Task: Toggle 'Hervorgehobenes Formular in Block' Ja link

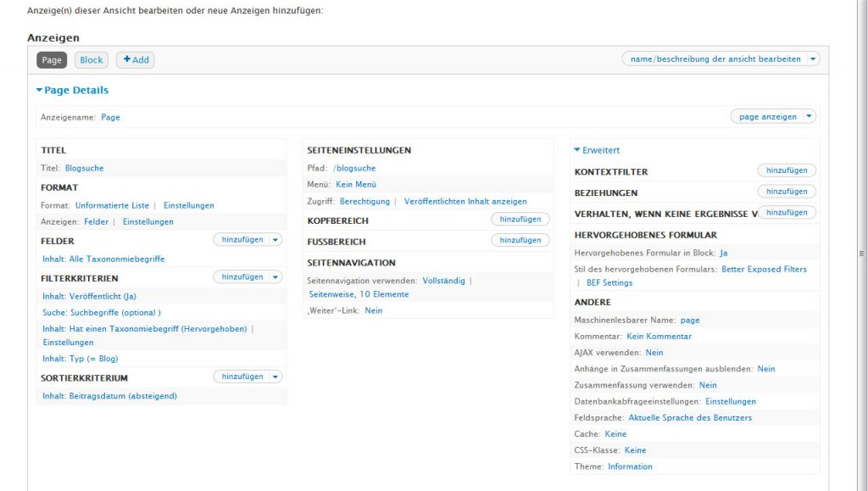Action: (724, 253)
